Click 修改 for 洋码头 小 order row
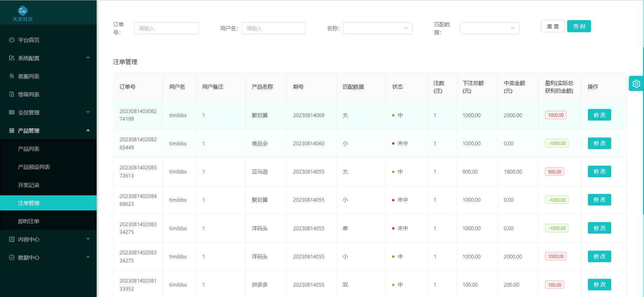This screenshot has width=644, height=297. [x=599, y=256]
